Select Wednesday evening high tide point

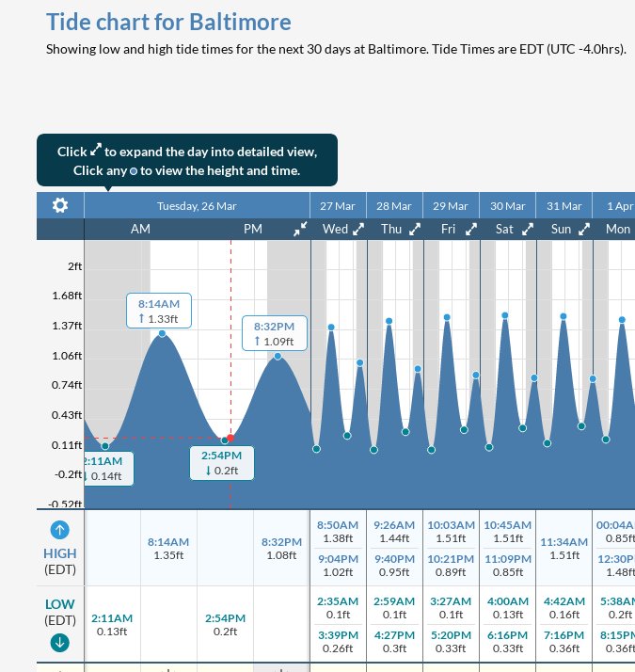pos(360,362)
